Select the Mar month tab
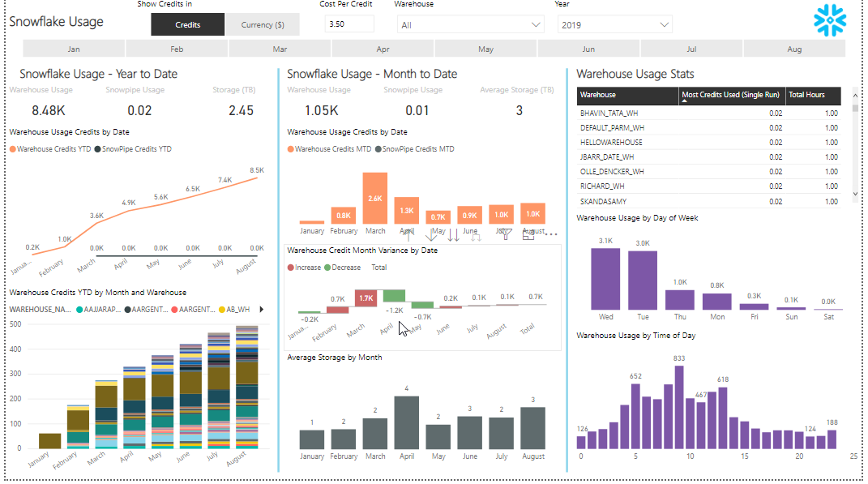 pos(280,49)
